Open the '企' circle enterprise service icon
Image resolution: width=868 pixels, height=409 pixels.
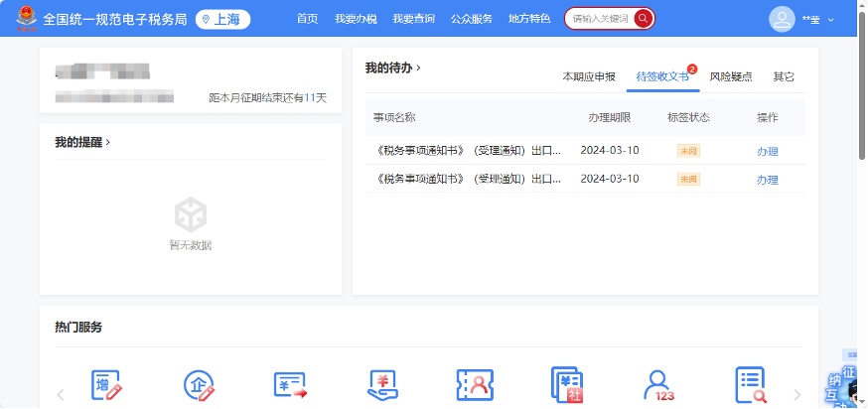(199, 385)
